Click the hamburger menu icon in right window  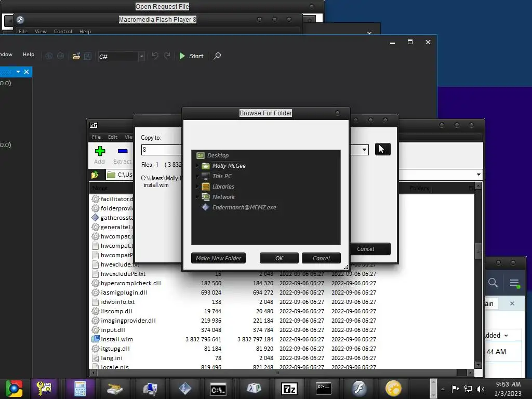point(515,283)
